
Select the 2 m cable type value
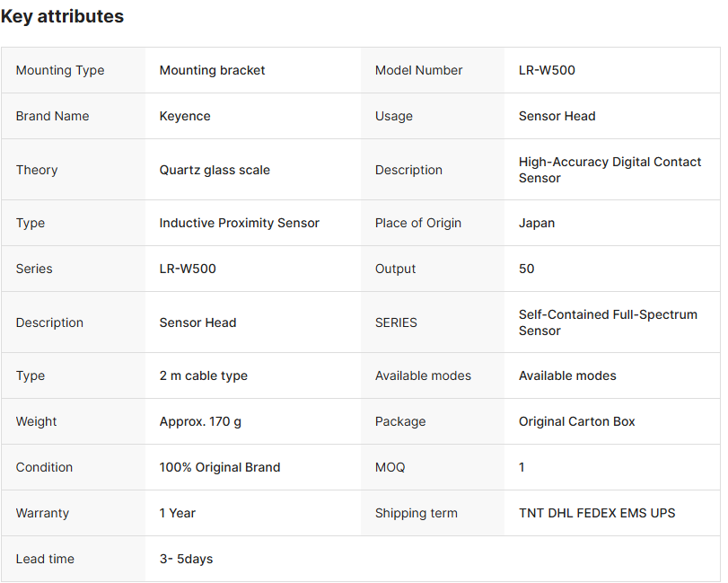tap(203, 375)
